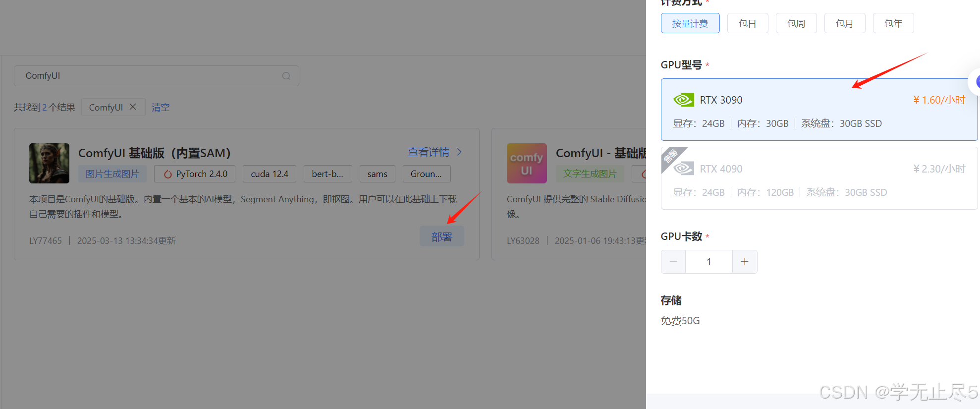Click the chevron beside 查看详情
980x409 pixels.
coord(459,152)
